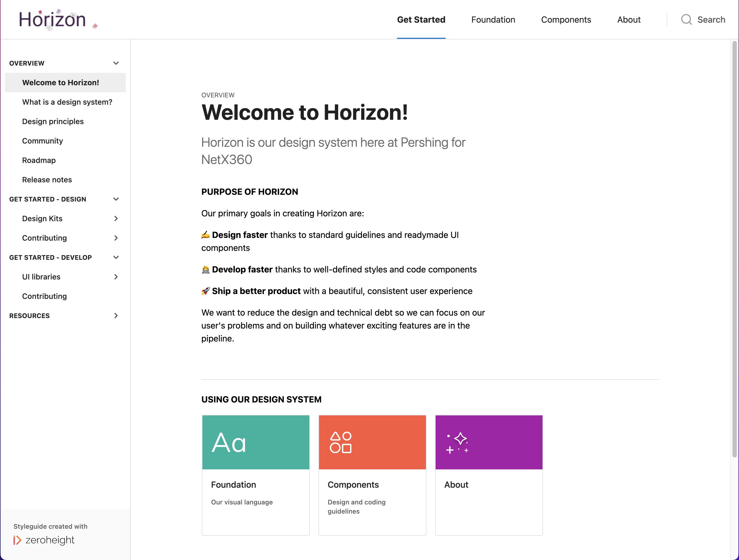Click the 'Welcome to Horizon!' page heading

(304, 112)
